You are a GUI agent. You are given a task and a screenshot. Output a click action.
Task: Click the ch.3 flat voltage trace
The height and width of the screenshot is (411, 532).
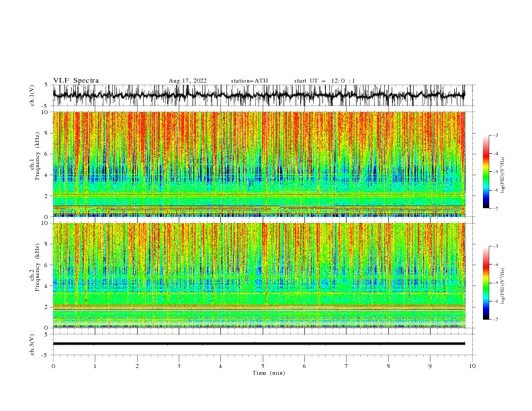[259, 344]
